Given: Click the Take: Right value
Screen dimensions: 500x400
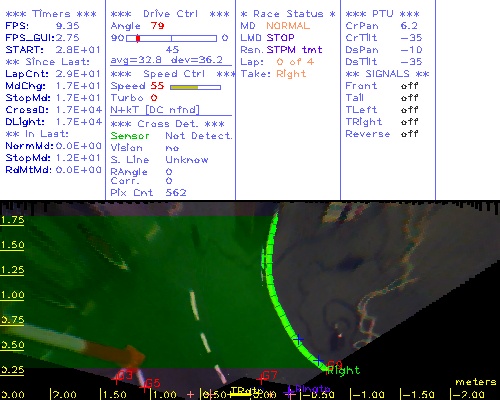Looking at the screenshot, I should coord(291,74).
